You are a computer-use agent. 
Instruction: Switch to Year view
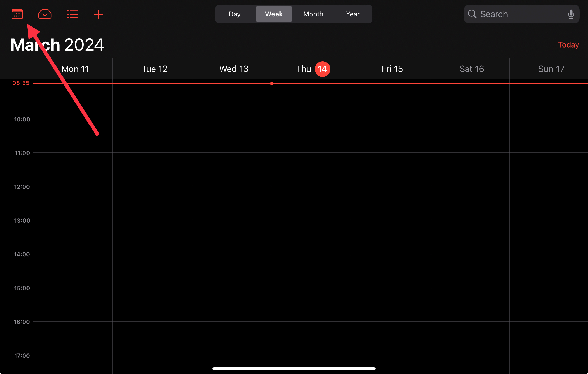pos(353,14)
